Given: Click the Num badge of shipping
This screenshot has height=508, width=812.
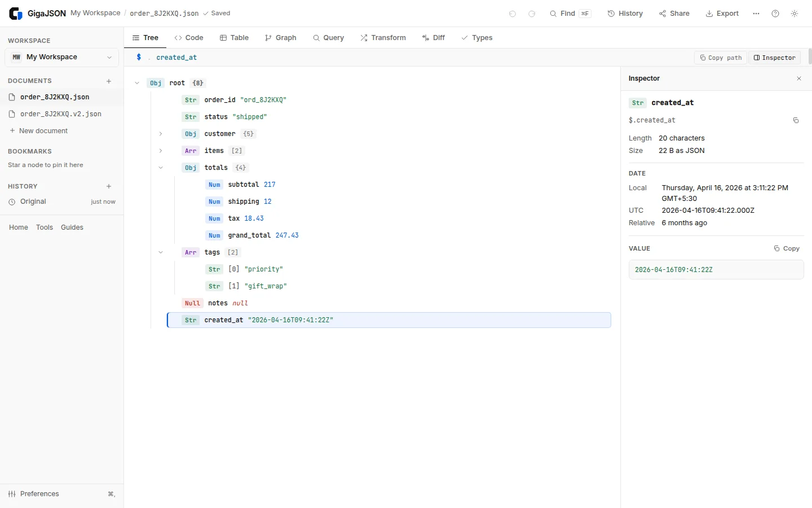Looking at the screenshot, I should (214, 202).
